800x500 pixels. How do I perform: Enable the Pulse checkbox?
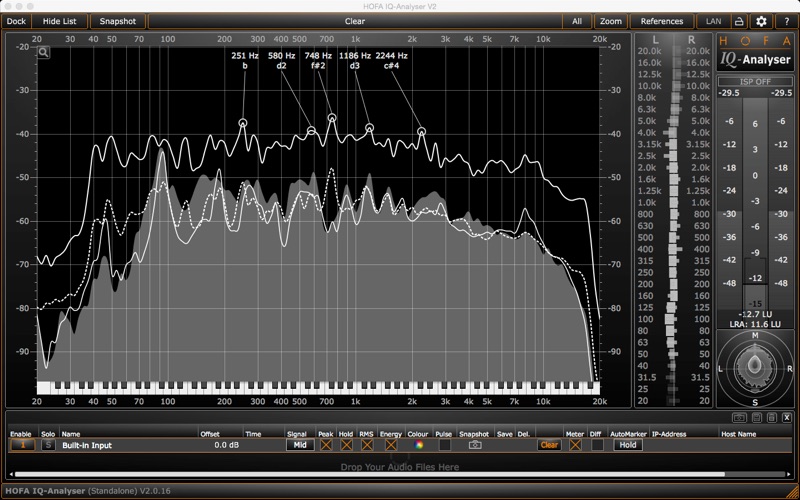click(x=444, y=445)
